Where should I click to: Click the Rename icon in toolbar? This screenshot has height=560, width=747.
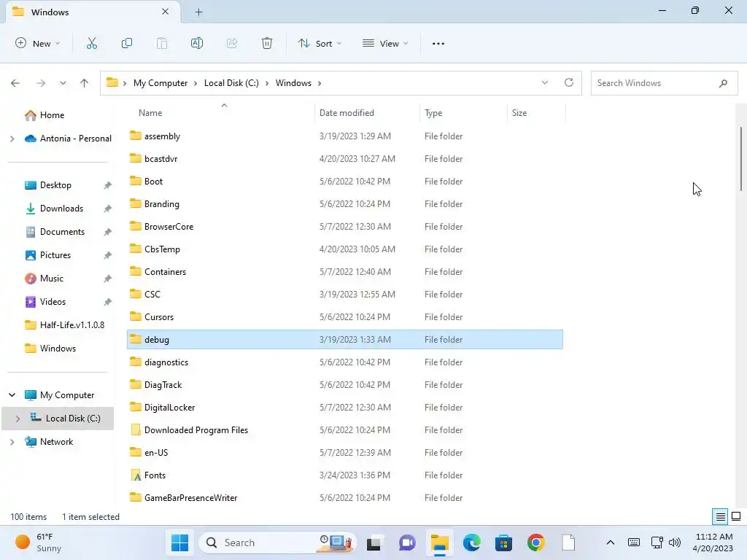click(197, 43)
